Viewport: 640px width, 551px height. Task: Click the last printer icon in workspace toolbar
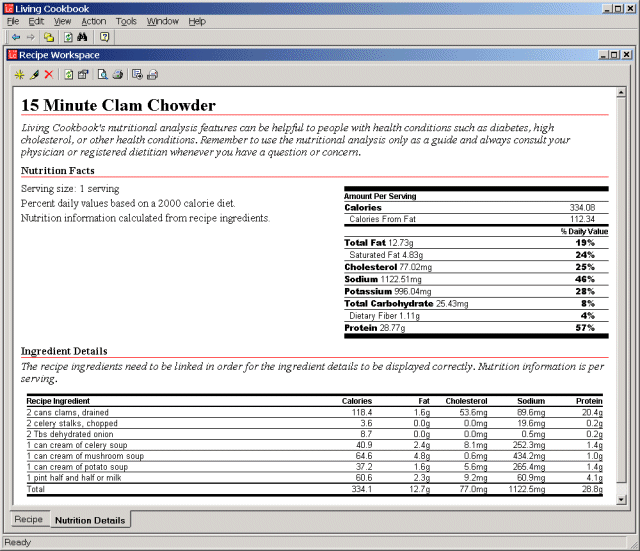click(152, 75)
